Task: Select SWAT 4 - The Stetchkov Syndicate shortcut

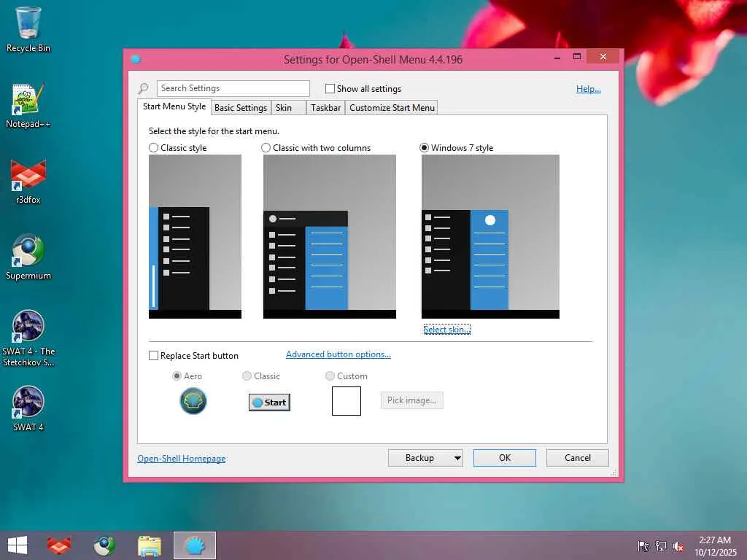Action: [28, 338]
